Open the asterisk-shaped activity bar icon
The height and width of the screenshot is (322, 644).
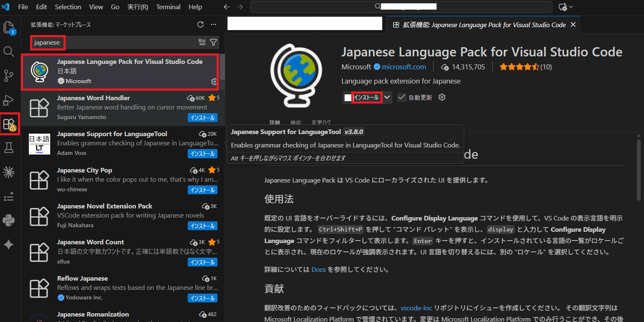[9, 171]
